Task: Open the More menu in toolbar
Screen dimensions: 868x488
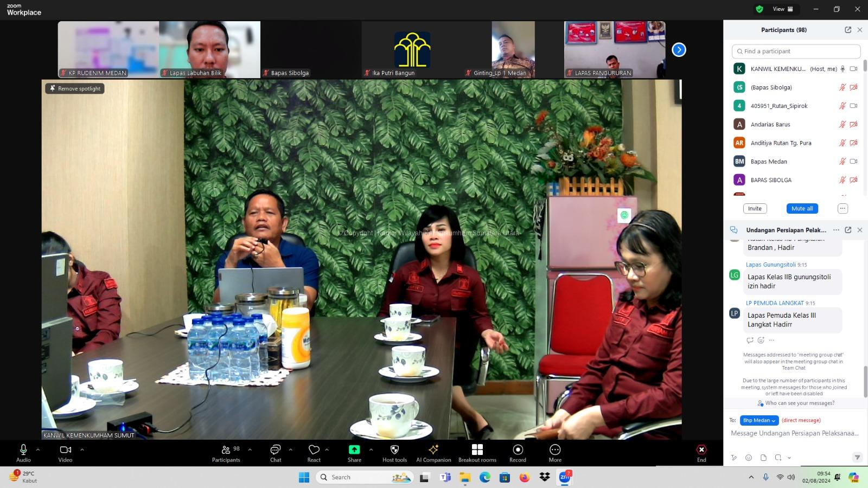Action: tap(554, 450)
